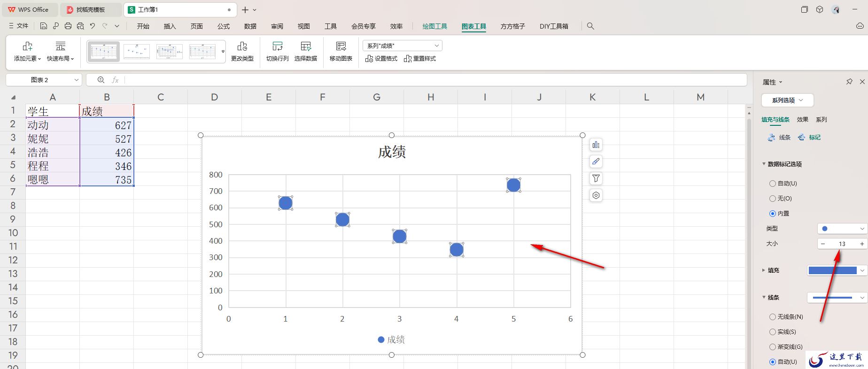Redo the last undone action

pos(105,26)
